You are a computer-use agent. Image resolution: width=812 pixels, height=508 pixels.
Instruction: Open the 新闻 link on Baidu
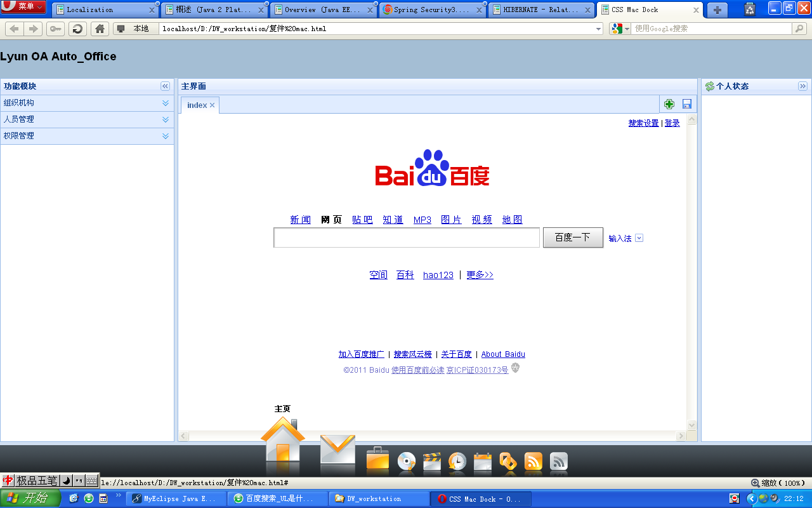pyautogui.click(x=301, y=220)
